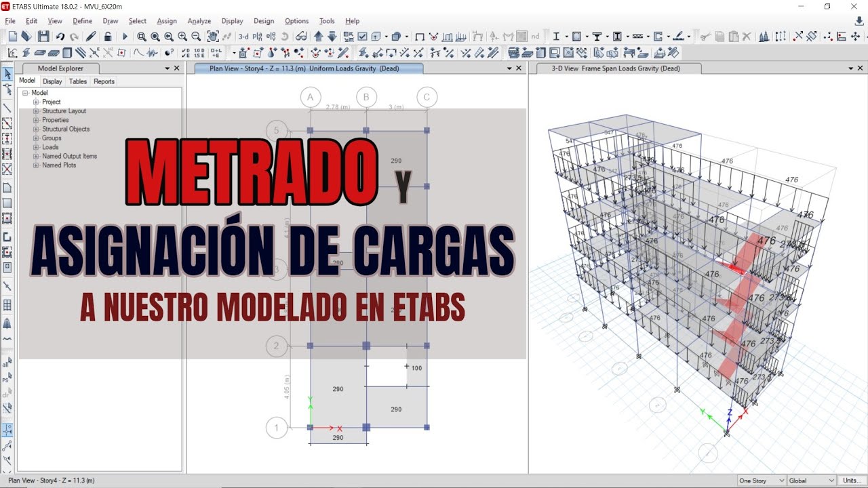
Task: Select the Reshape Object tool
Action: [7, 88]
